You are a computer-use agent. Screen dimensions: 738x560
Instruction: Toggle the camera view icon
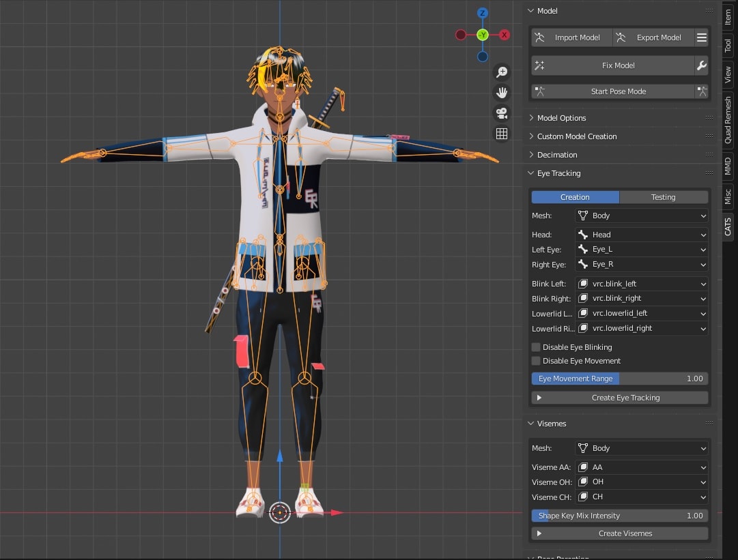pyautogui.click(x=502, y=113)
